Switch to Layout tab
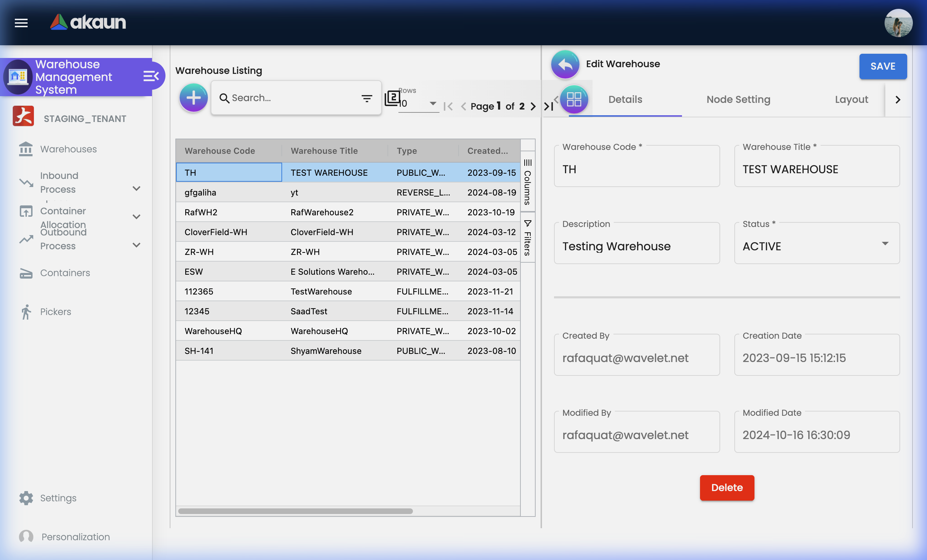The image size is (927, 560). point(851,99)
